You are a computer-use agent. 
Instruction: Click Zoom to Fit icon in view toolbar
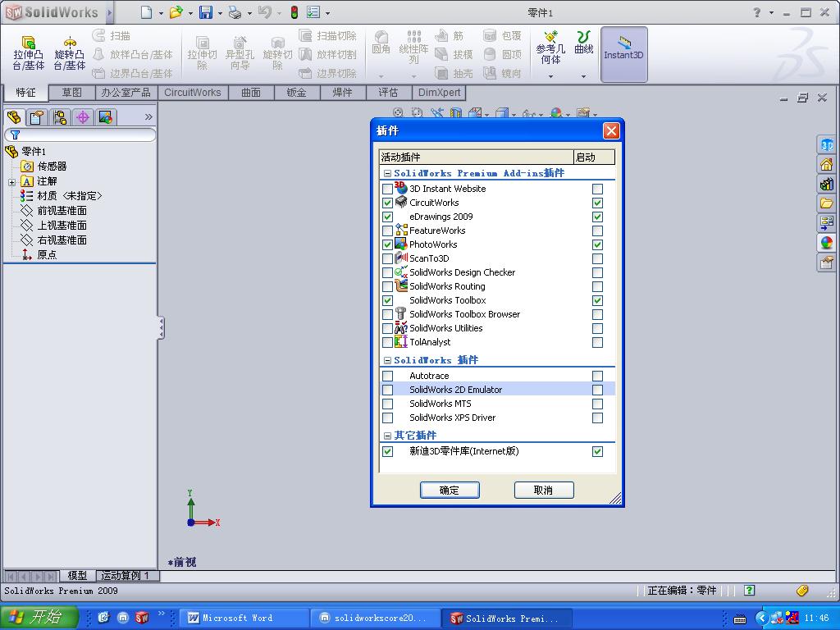tap(398, 112)
